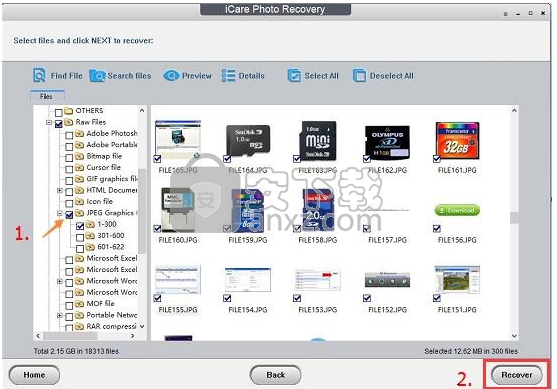Viewport: 557px width, 389px height.
Task: Click tree horizontal scroll right arrow
Action: click(x=133, y=335)
